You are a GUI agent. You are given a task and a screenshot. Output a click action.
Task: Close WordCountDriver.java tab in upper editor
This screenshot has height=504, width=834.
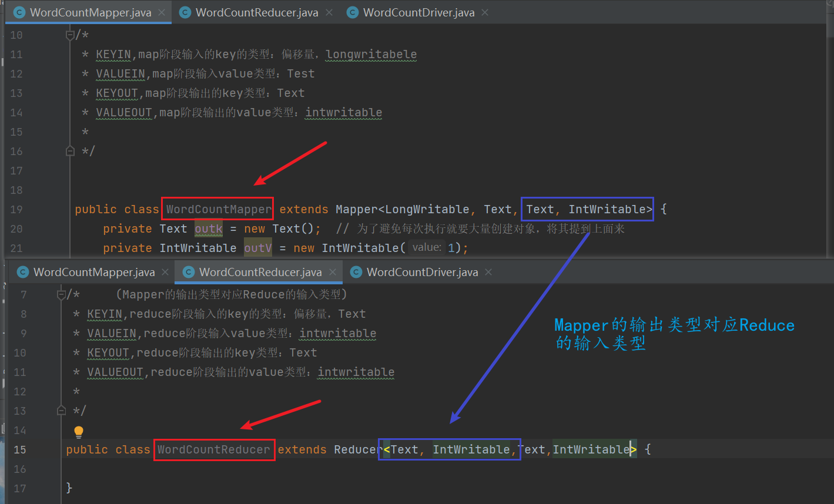(485, 12)
